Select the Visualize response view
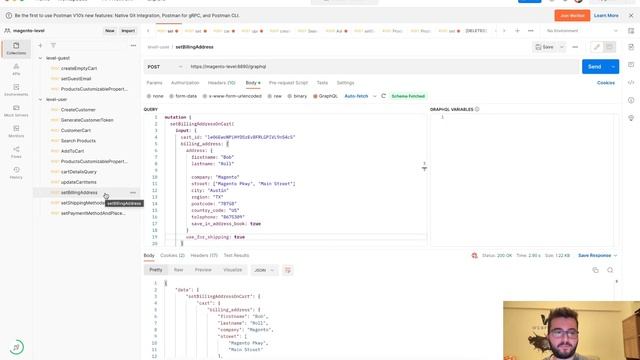Viewport: 640px width, 360px height. pos(233,270)
